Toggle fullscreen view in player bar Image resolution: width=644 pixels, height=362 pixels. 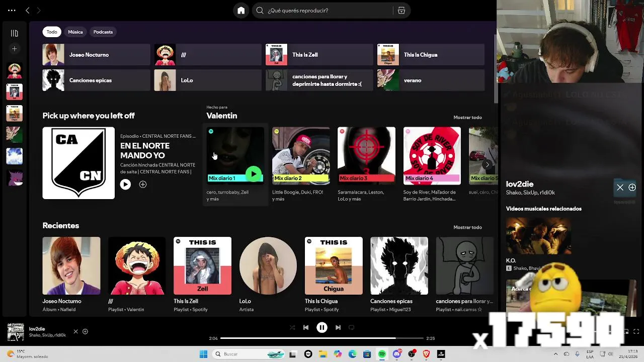coord(636,331)
